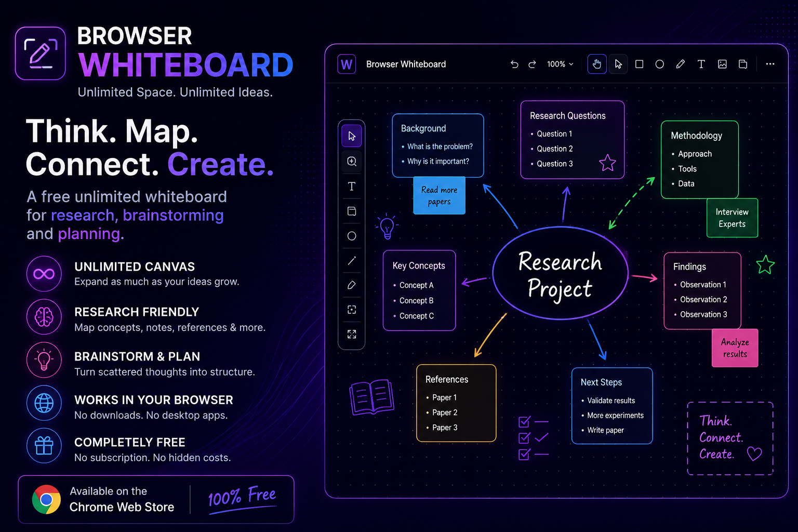Click the Tools bullet in Methodology
Image resolution: width=798 pixels, height=532 pixels.
click(684, 169)
